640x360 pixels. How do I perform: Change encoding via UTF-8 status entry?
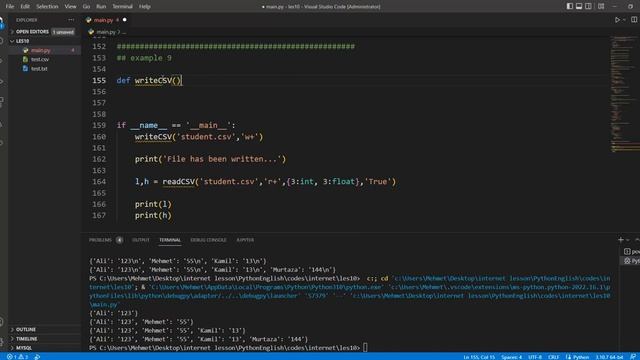pyautogui.click(x=535, y=357)
